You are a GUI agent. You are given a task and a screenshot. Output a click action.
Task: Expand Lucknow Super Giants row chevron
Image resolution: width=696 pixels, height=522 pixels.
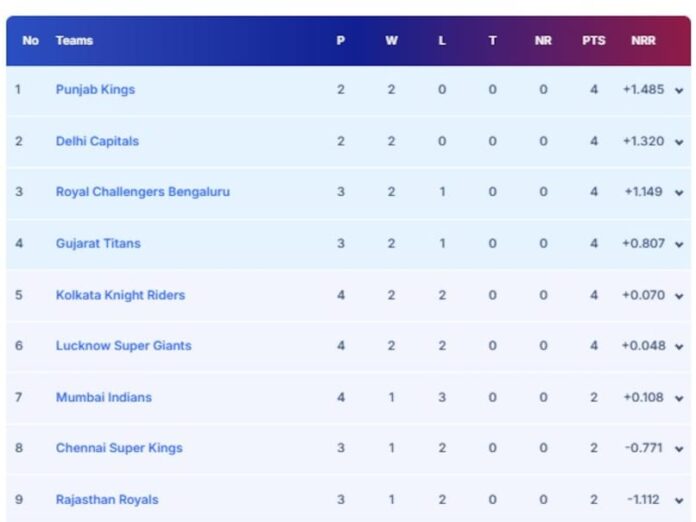coord(679,347)
